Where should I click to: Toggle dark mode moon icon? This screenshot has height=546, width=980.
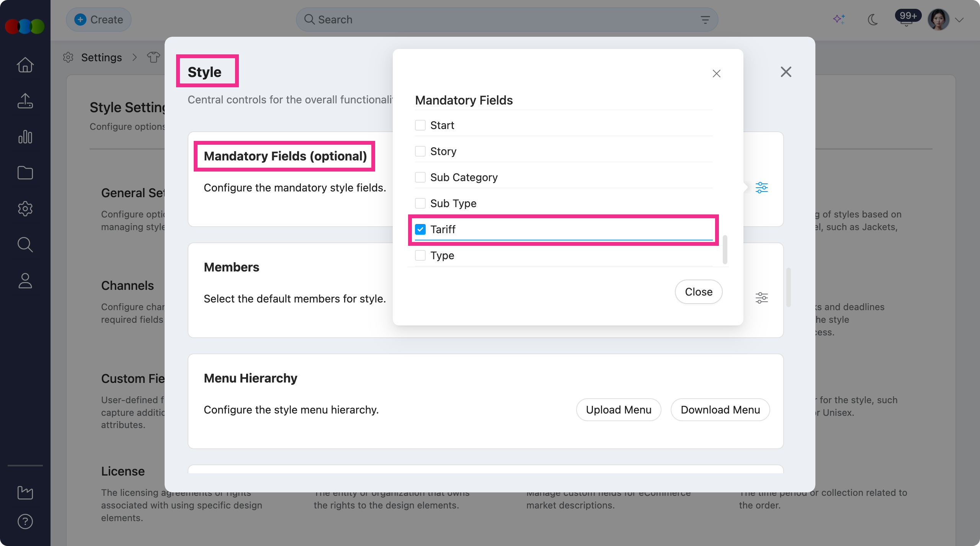(x=873, y=20)
